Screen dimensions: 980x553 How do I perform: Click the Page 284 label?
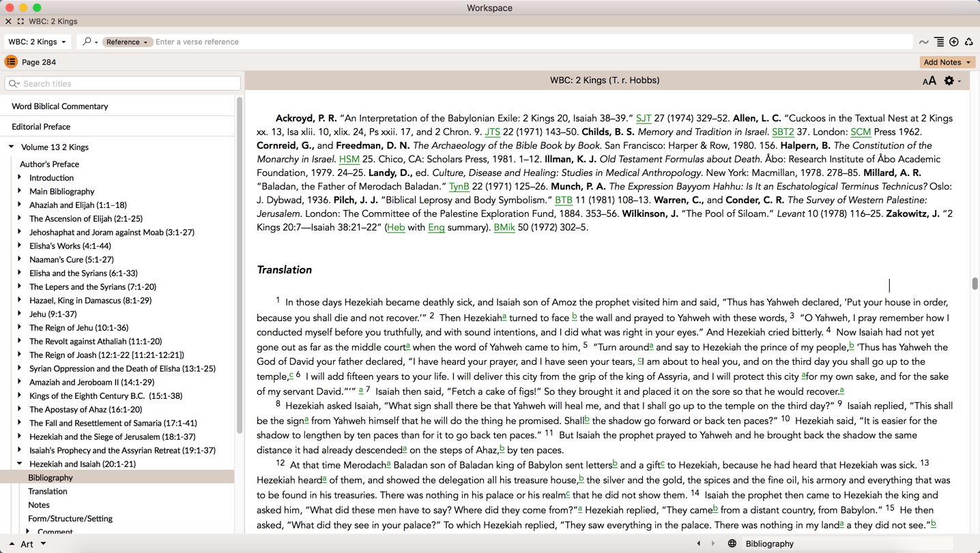(x=39, y=62)
